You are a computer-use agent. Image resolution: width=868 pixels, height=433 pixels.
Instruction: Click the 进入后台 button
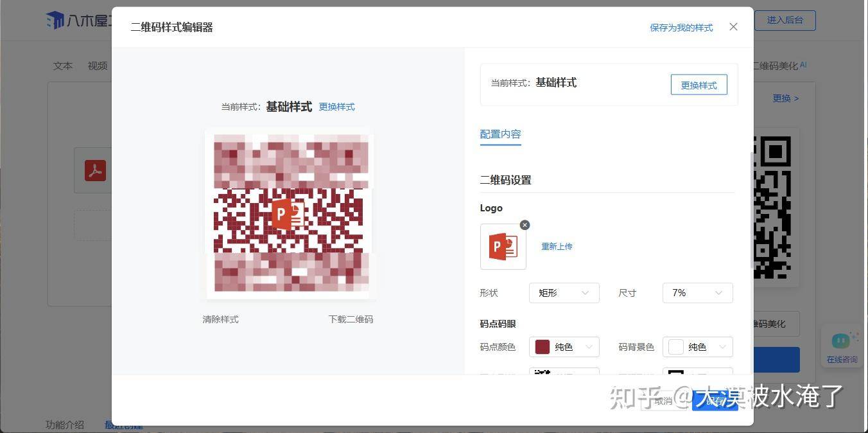click(x=785, y=20)
